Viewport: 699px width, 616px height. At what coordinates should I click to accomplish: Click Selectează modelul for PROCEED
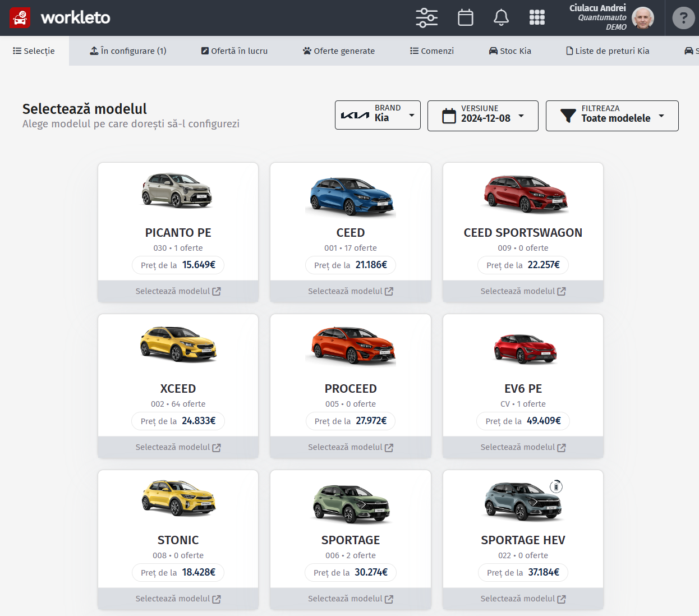(351, 447)
